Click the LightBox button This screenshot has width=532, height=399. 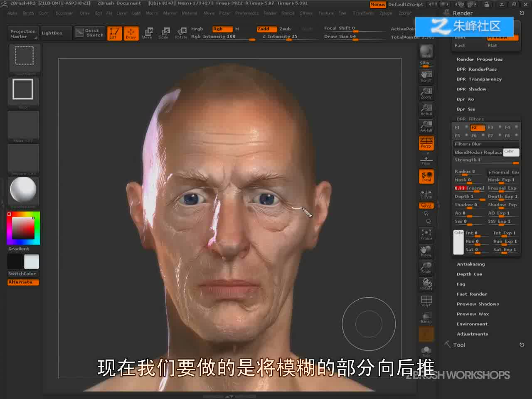(52, 33)
